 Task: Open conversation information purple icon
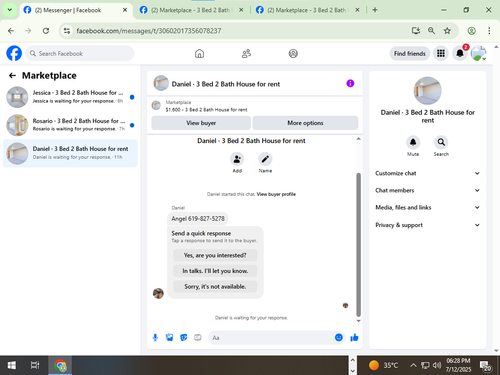pos(350,83)
